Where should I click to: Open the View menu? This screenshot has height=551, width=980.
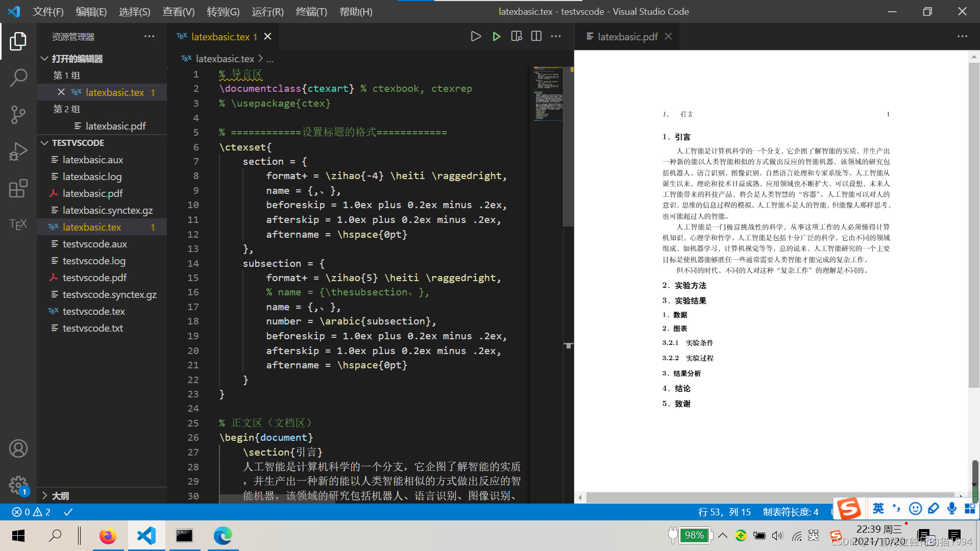coord(178,11)
